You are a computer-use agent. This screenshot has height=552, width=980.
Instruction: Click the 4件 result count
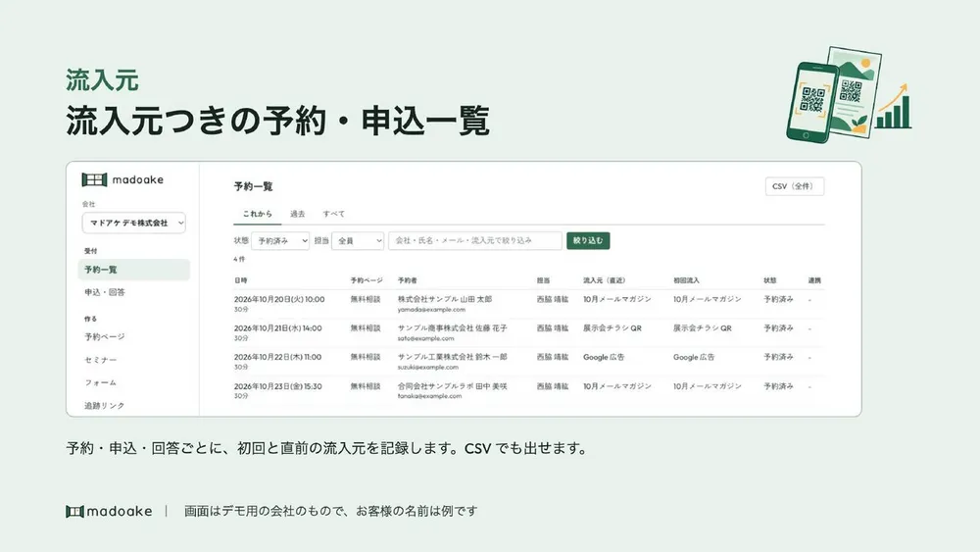(x=239, y=259)
